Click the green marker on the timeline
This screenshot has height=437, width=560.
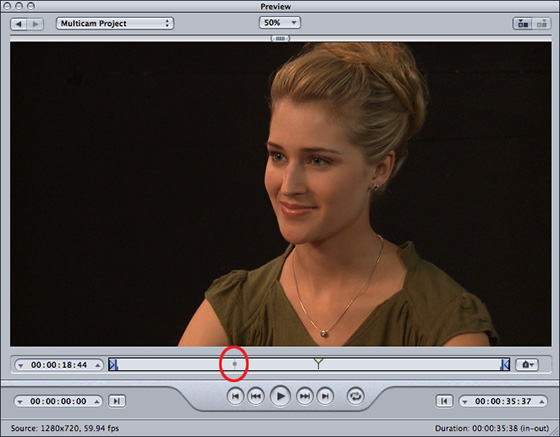pos(318,362)
